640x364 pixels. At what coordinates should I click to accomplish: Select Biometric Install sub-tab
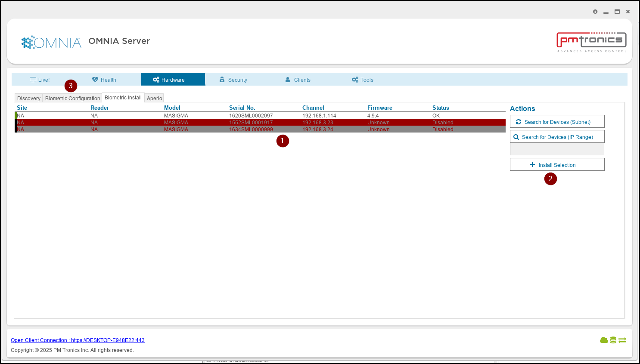point(123,98)
